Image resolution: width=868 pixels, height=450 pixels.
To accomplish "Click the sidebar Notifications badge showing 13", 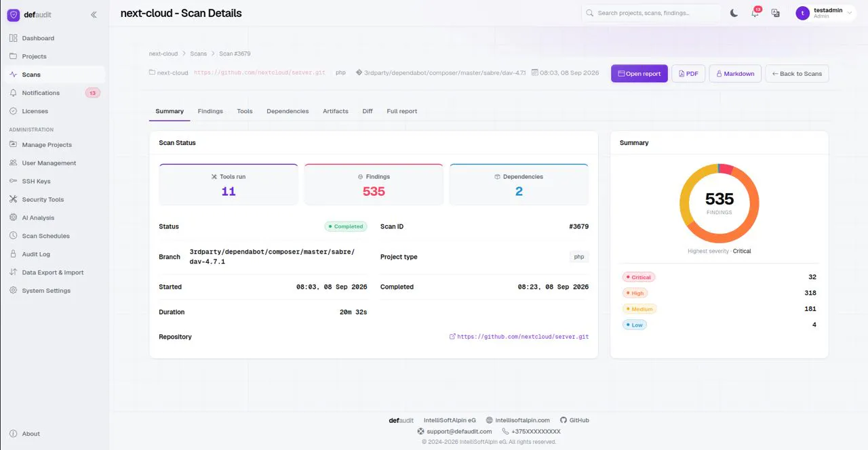I will click(x=92, y=93).
